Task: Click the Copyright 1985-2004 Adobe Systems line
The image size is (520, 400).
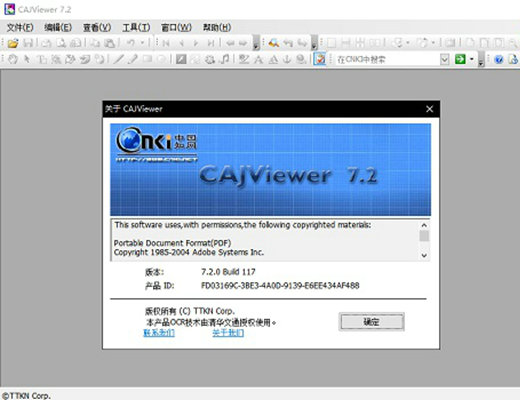Action: [x=189, y=252]
